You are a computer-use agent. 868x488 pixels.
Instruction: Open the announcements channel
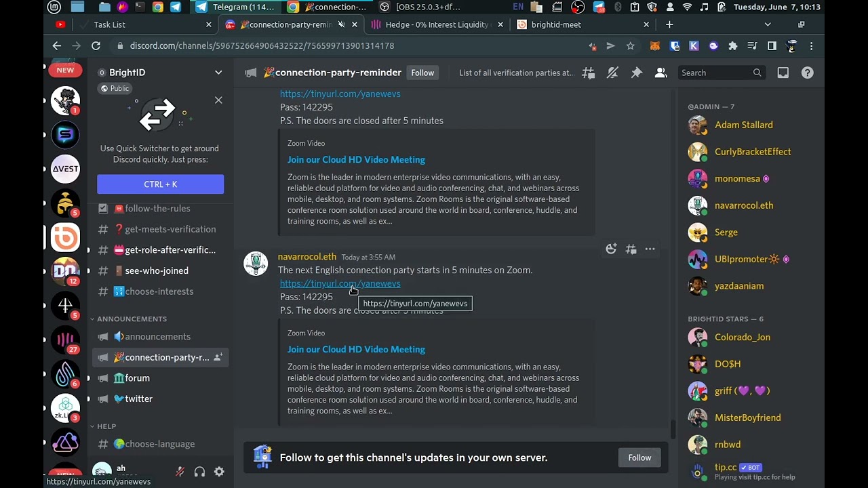coord(161,336)
